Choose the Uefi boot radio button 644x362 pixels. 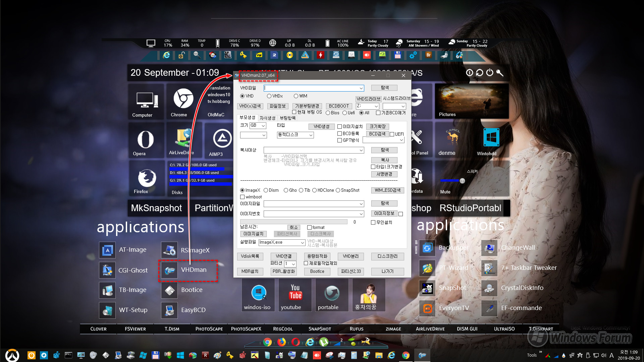pyautogui.click(x=348, y=113)
